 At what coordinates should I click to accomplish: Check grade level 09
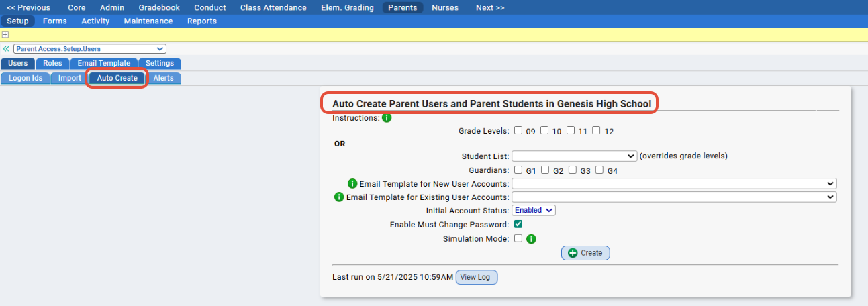coord(518,131)
